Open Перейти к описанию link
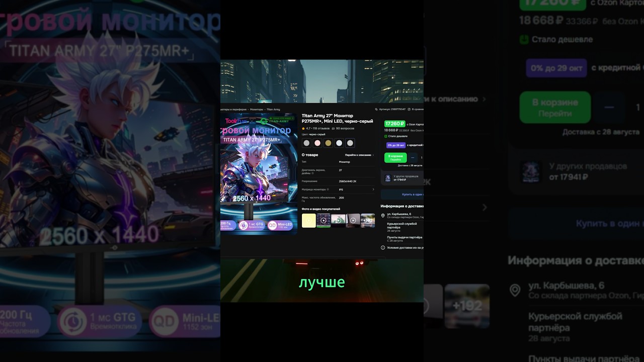The height and width of the screenshot is (362, 644). coord(358,155)
